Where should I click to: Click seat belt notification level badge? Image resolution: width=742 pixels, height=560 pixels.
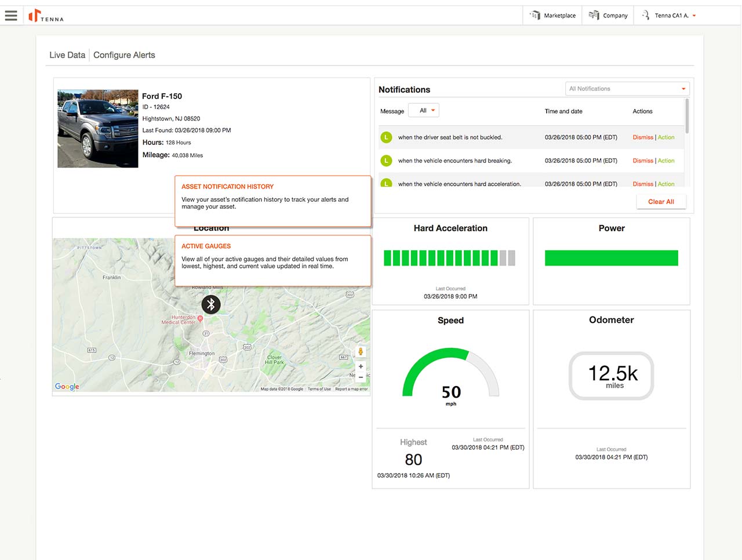(x=386, y=137)
